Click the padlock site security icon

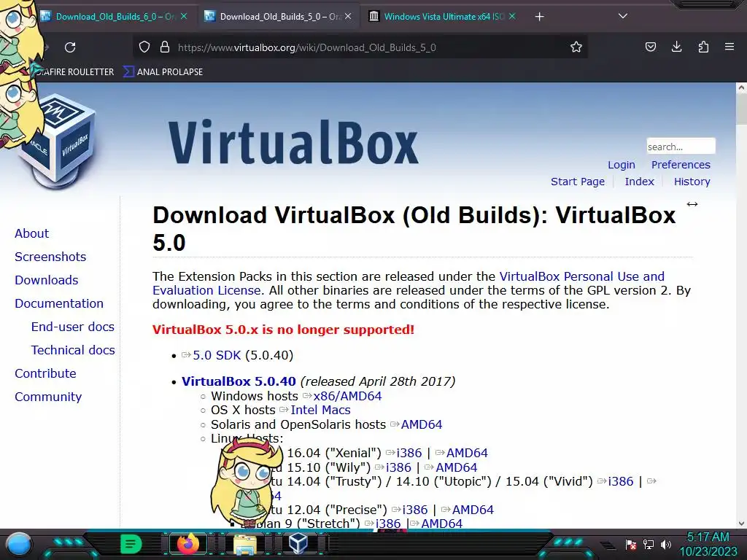165,47
